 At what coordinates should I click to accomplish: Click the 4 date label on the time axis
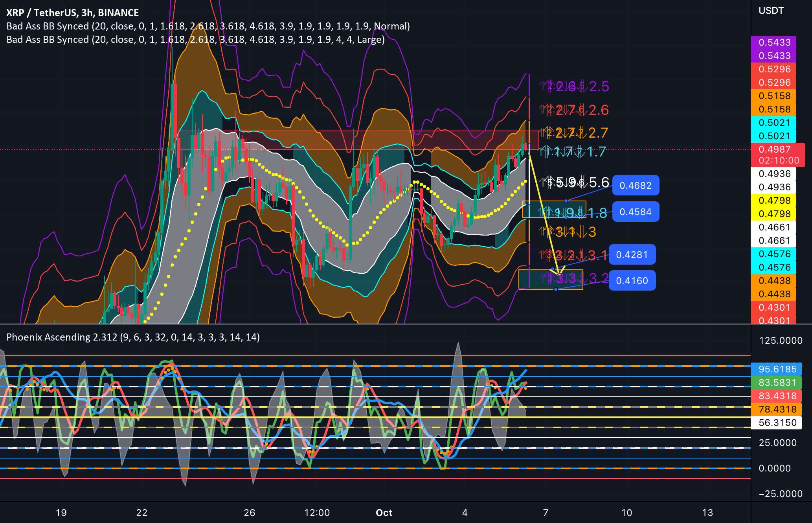point(465,512)
